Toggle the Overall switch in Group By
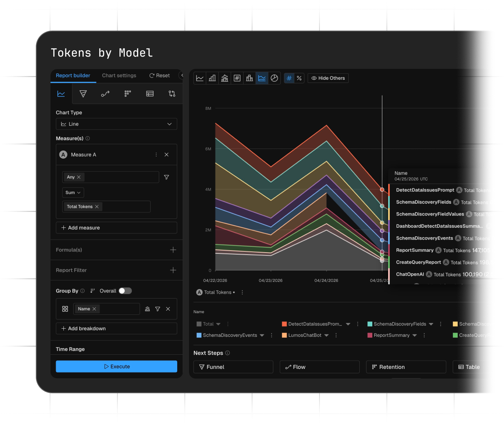Screen dimensions: 504x423 tap(125, 291)
